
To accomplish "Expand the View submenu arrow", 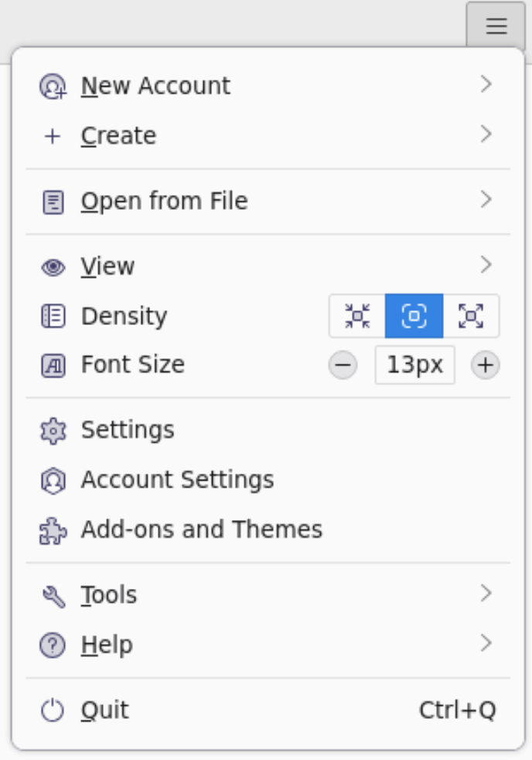I will pyautogui.click(x=486, y=265).
